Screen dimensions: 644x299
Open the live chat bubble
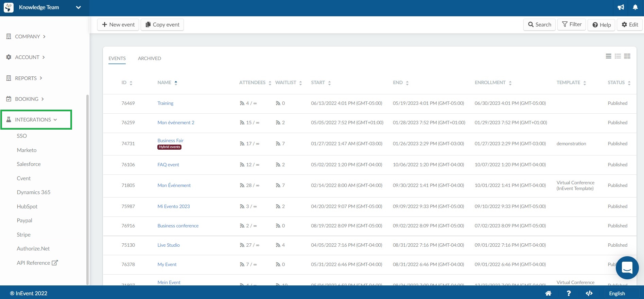click(627, 268)
